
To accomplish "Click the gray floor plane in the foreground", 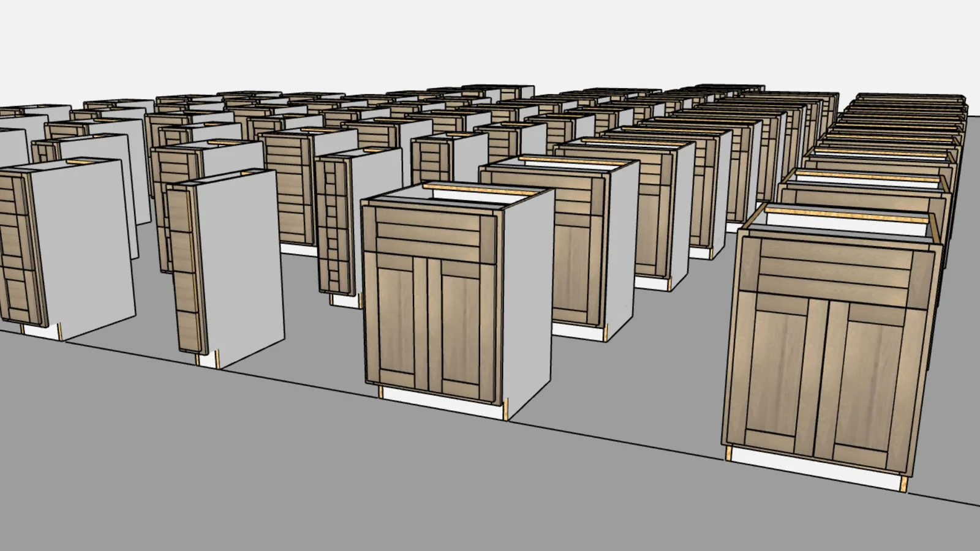I will point(306,490).
